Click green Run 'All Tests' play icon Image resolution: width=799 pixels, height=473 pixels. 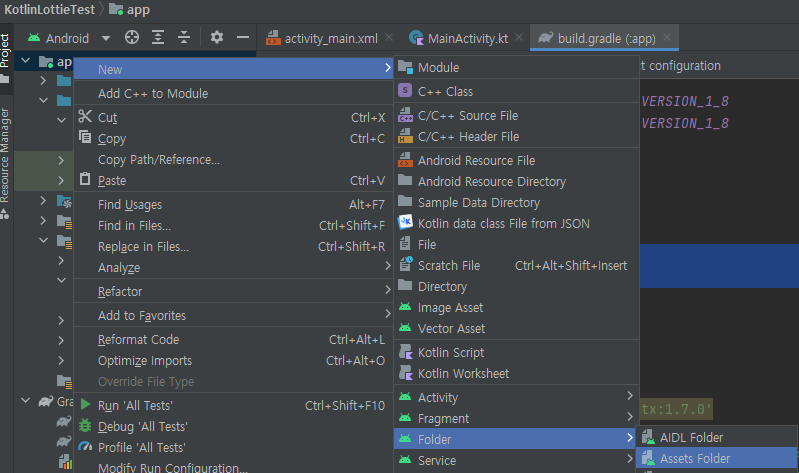pos(85,405)
